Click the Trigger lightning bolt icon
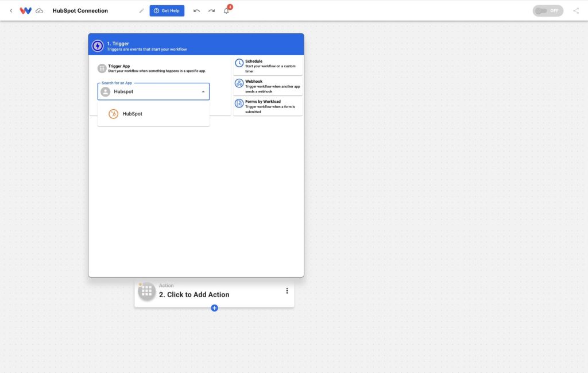Image resolution: width=588 pixels, height=373 pixels. 98,46
